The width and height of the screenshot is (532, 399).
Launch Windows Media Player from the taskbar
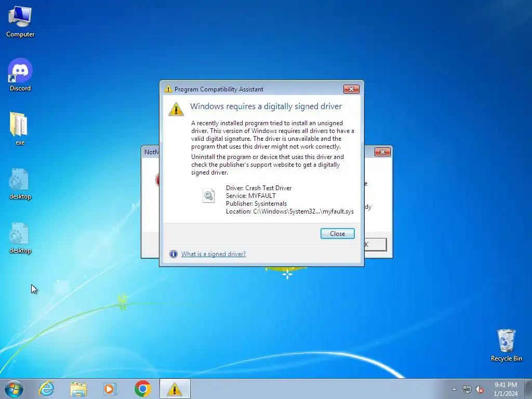[x=110, y=389]
